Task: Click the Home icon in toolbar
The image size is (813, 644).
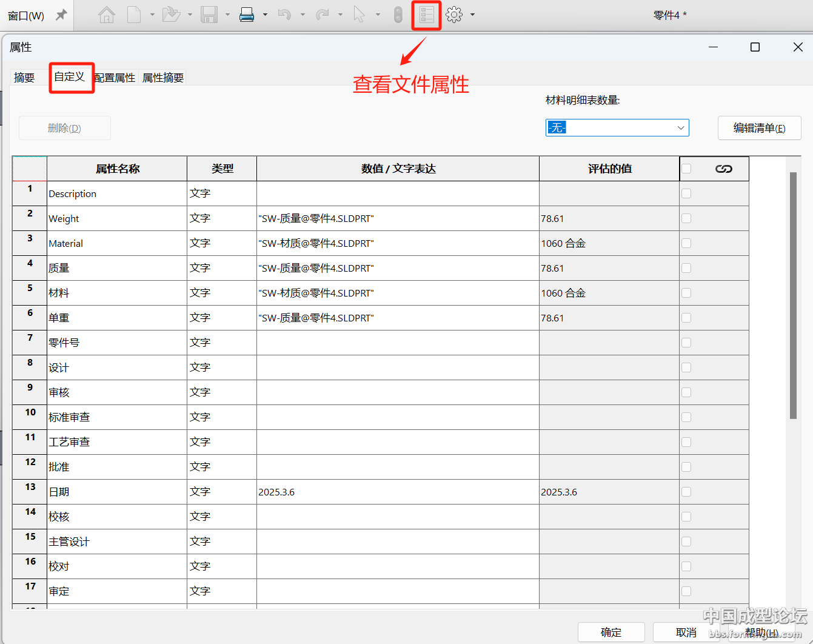Action: click(x=107, y=15)
